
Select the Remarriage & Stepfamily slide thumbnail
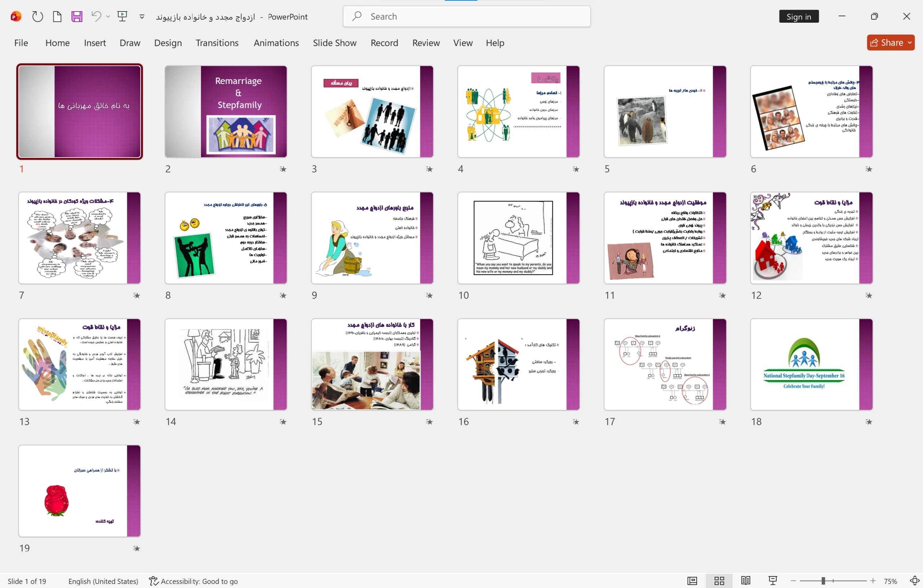tap(226, 111)
